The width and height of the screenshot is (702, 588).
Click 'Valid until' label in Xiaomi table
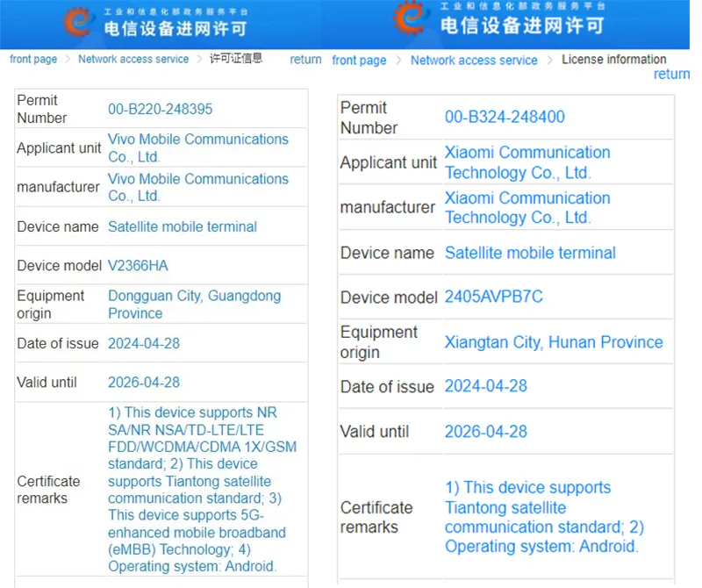(375, 432)
